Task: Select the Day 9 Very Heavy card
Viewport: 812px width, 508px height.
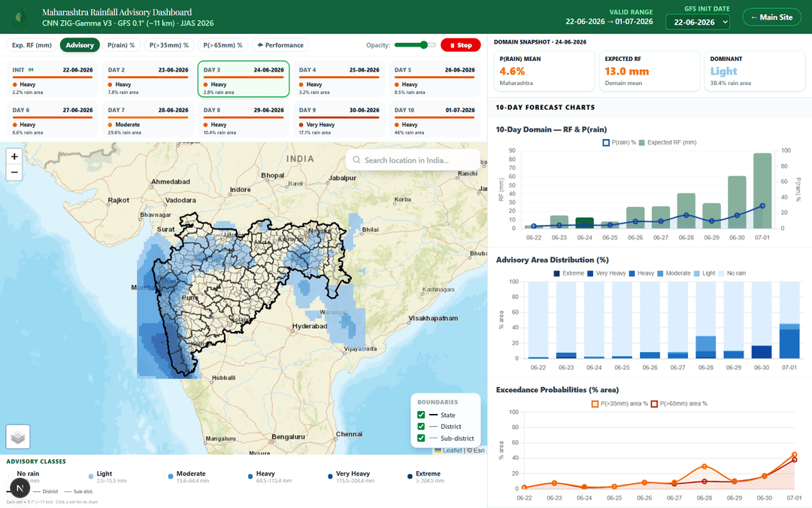Action: pos(338,120)
